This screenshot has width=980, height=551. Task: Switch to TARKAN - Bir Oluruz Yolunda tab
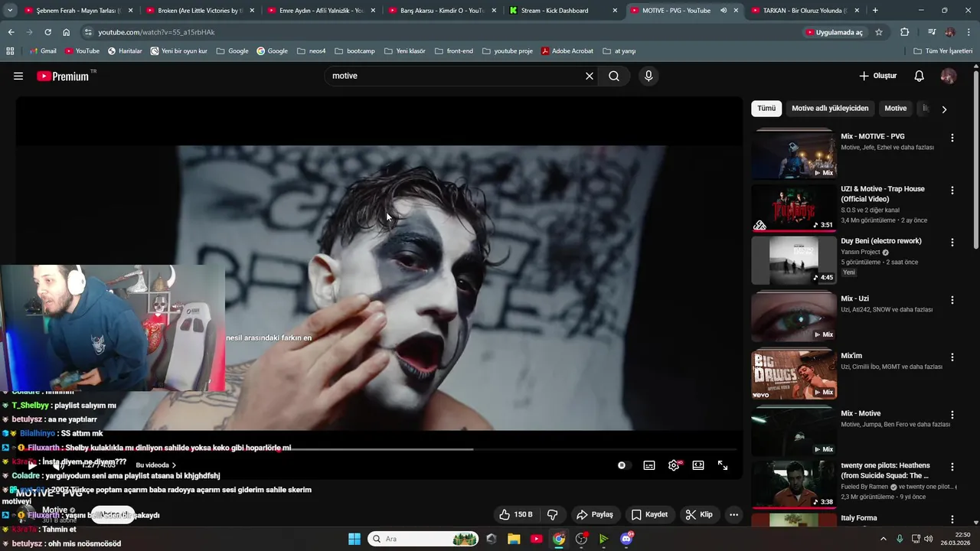click(x=804, y=11)
